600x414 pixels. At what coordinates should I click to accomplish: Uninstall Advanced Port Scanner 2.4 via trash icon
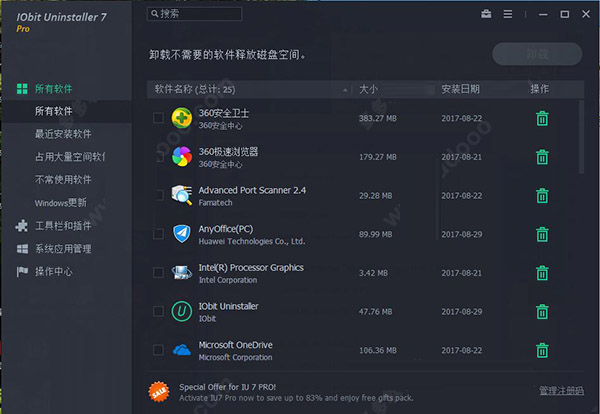coord(542,196)
